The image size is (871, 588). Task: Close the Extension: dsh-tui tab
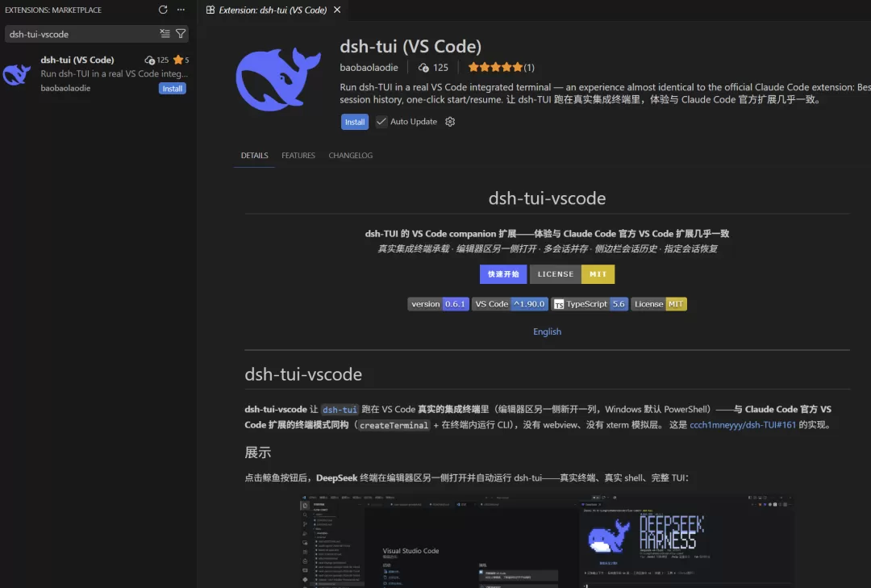point(337,10)
